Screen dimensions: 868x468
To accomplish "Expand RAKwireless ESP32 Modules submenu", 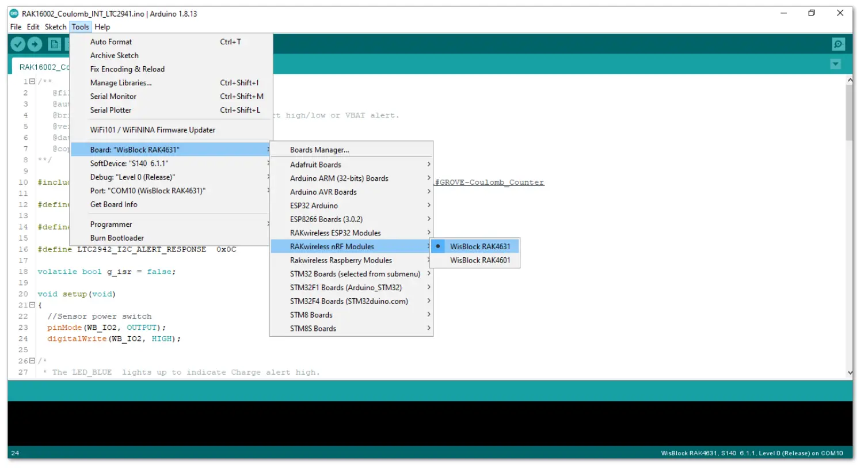I will [351, 233].
